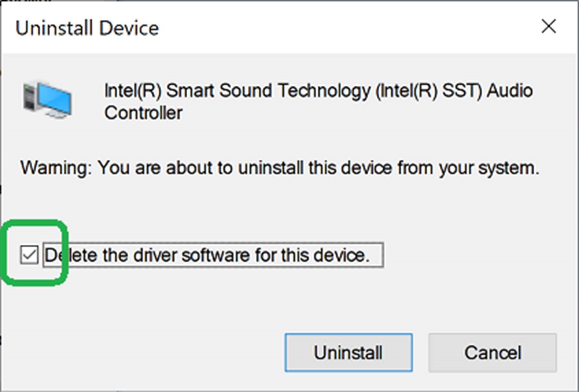Viewport: 579px width, 392px height.
Task: Confirm by clicking the Uninstall button
Action: (x=348, y=353)
